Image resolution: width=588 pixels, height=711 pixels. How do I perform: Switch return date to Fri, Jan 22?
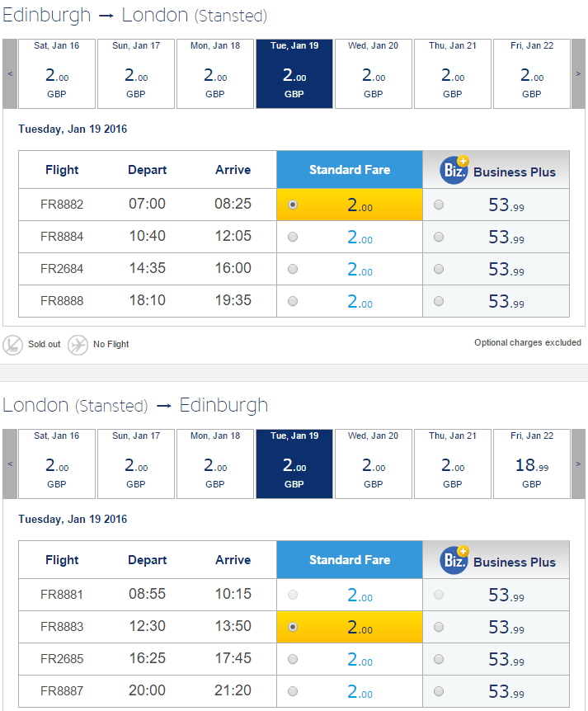(x=532, y=464)
